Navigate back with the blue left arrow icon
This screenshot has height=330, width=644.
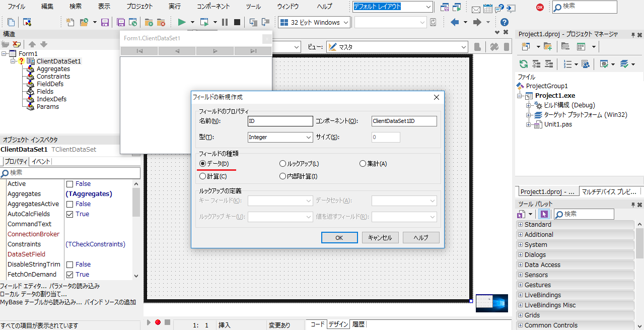[454, 22]
